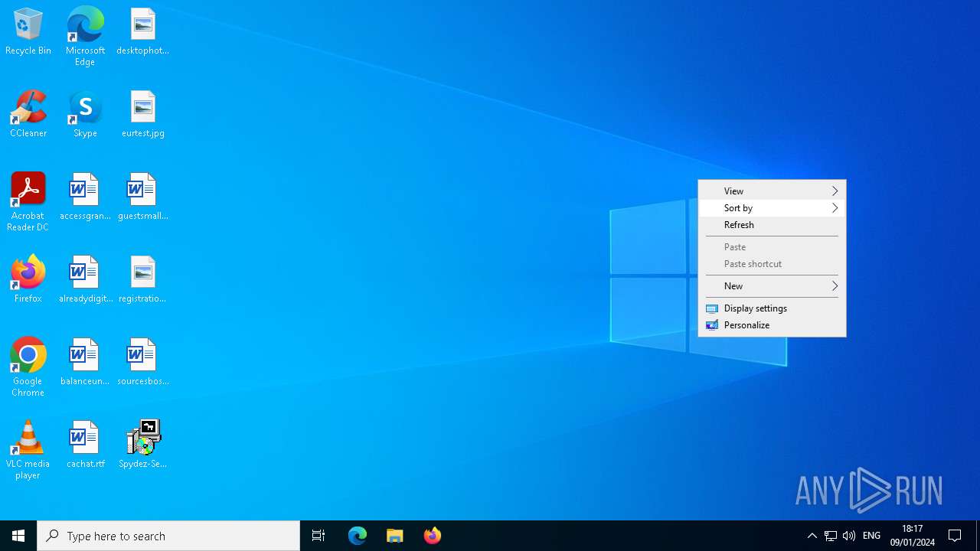The image size is (980, 551).
Task: Switch the ENG input language indicator
Action: [x=871, y=536]
